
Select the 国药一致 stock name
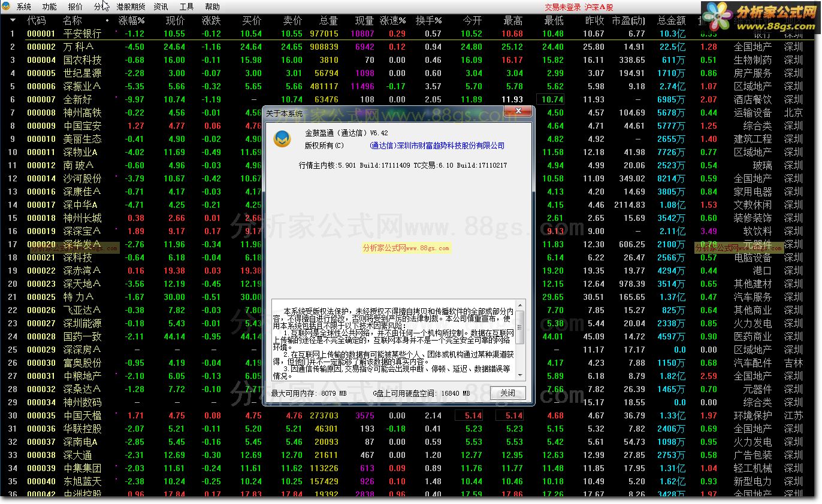click(83, 336)
